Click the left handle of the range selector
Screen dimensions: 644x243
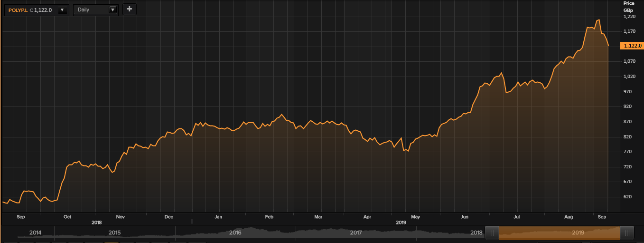(492, 233)
